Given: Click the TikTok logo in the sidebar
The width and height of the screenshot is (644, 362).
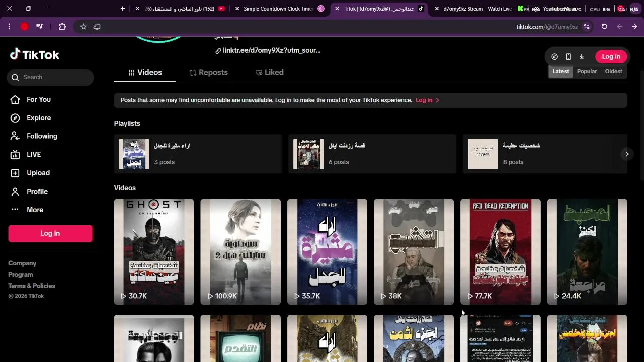Looking at the screenshot, I should point(35,55).
